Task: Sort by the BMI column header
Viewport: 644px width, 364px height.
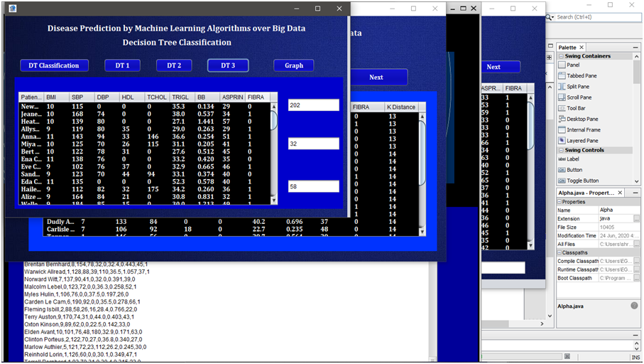Action: click(57, 97)
